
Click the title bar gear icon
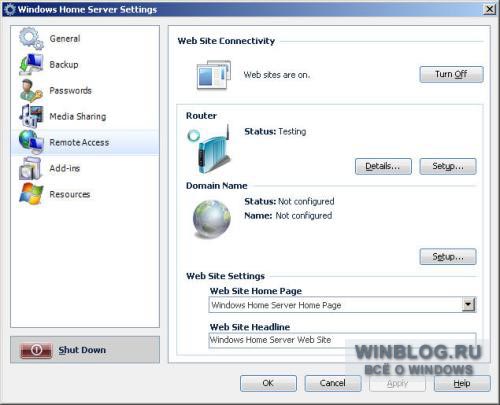tap(10, 9)
